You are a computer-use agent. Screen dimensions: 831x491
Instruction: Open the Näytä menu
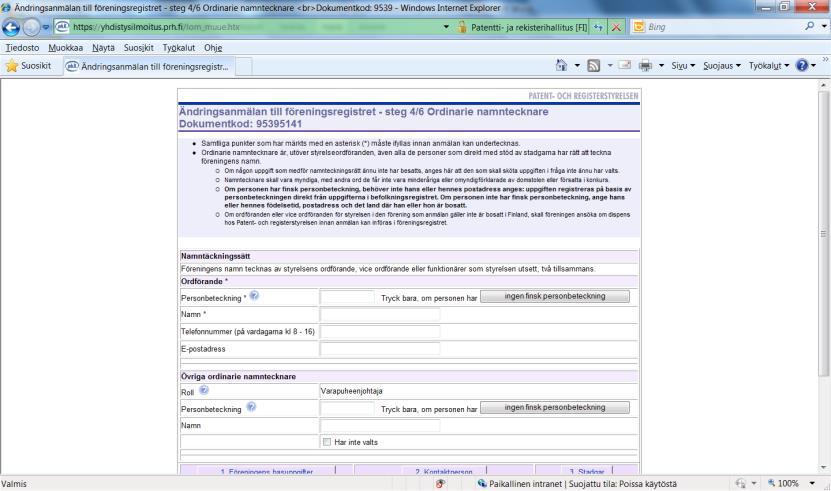pos(103,48)
